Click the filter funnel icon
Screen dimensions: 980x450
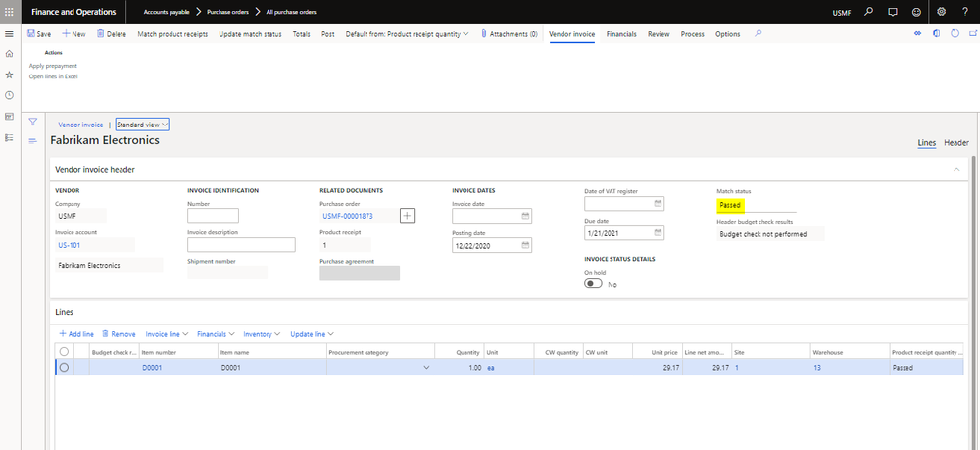tap(33, 122)
